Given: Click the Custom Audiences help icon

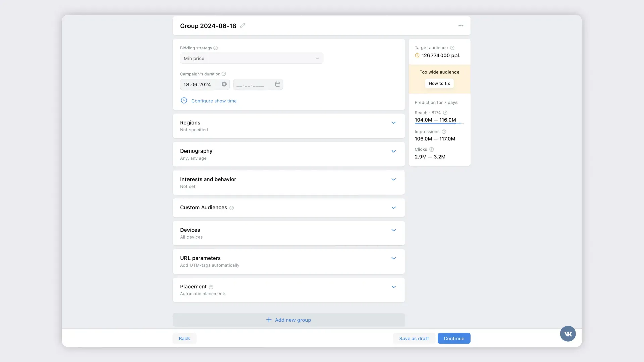Looking at the screenshot, I should (231, 208).
